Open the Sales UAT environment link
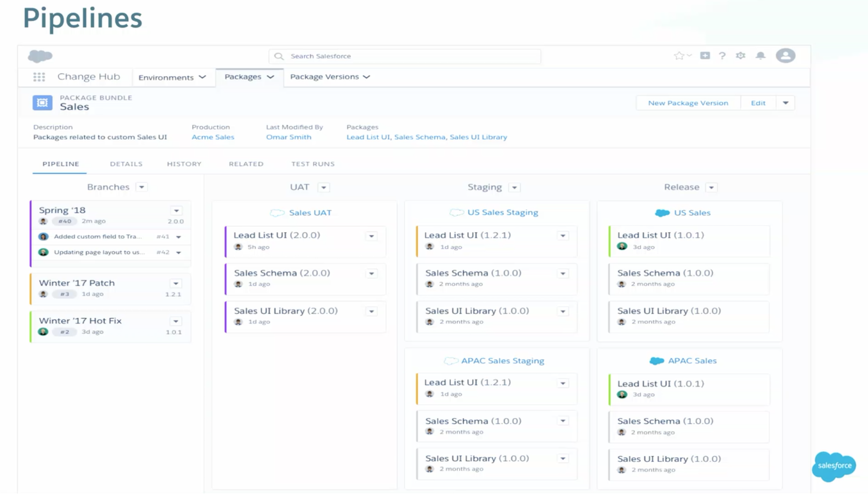This screenshot has height=494, width=868. coord(310,213)
